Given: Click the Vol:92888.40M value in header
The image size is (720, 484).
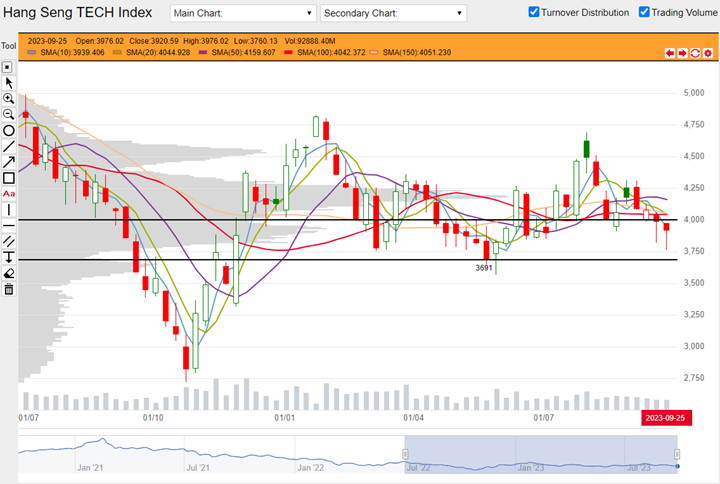Looking at the screenshot, I should [310, 41].
